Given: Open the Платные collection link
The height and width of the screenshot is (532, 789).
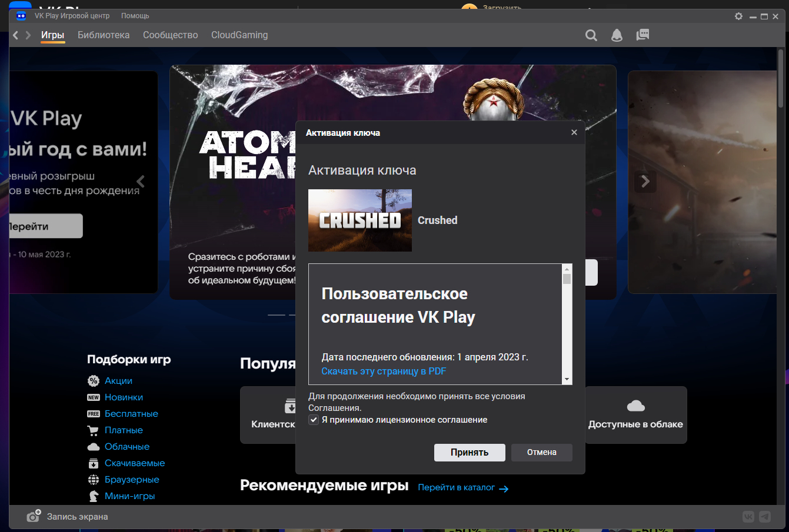Looking at the screenshot, I should pyautogui.click(x=124, y=430).
